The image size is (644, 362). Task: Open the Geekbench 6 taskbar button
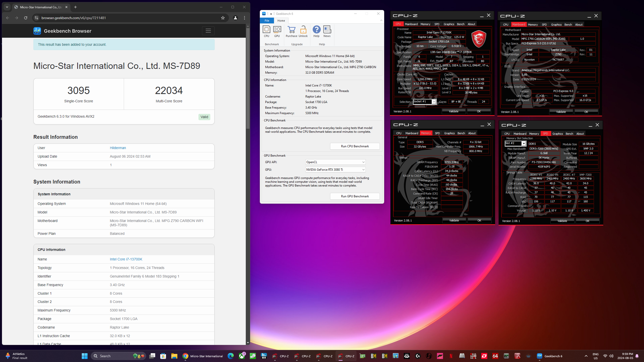[550, 356]
